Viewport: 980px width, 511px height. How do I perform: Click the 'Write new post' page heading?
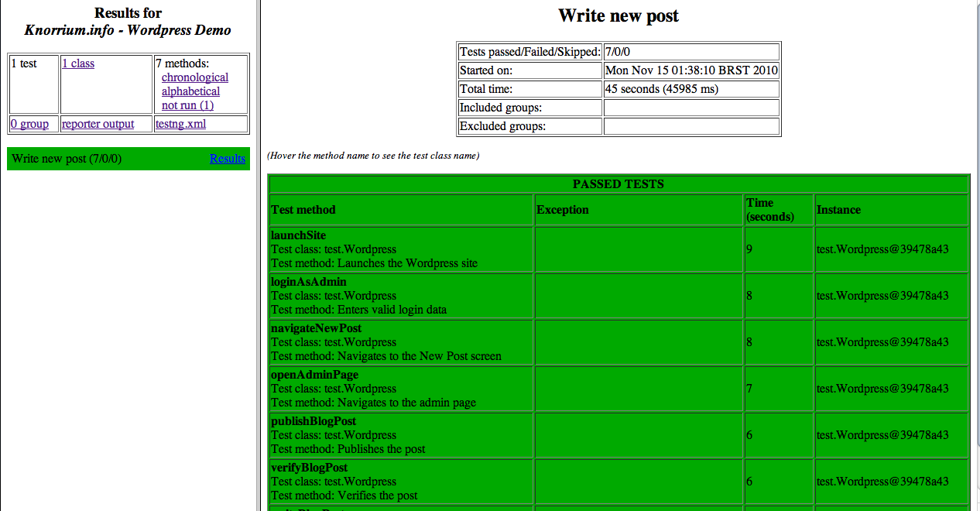point(618,15)
